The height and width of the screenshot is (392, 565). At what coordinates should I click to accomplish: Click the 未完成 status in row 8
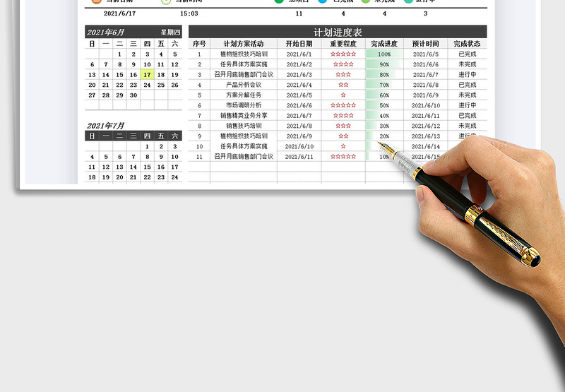467,126
